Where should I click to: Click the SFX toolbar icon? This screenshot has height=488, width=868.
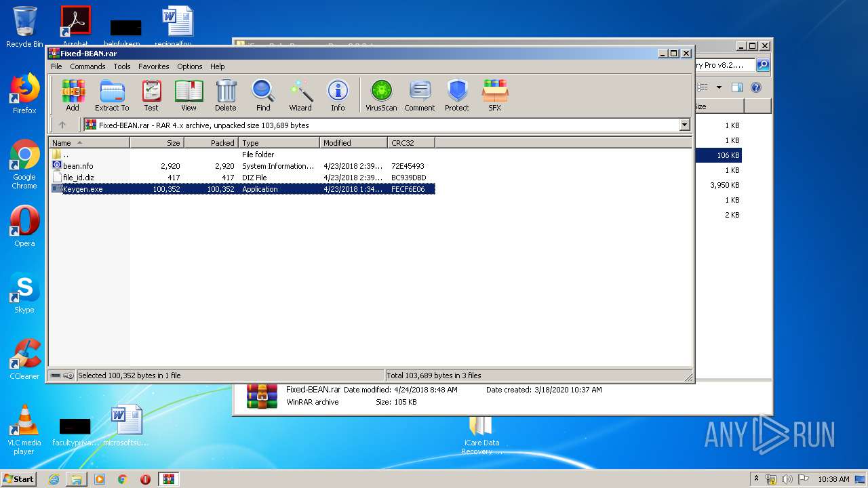click(x=495, y=95)
